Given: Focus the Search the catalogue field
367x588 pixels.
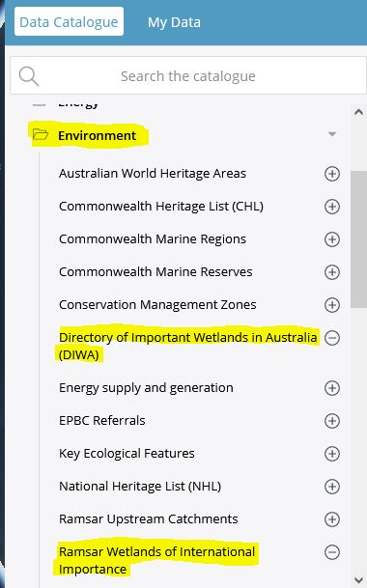Looking at the screenshot, I should (x=188, y=75).
